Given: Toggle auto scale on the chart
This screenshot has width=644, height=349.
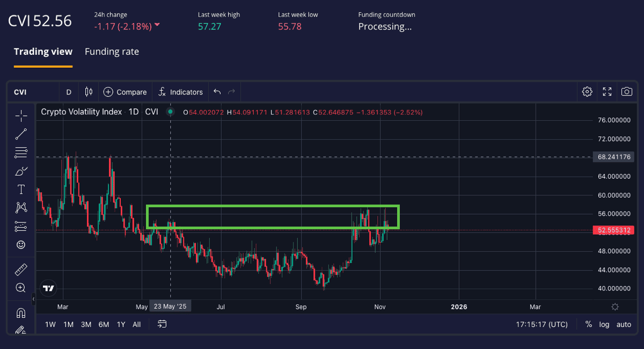Looking at the screenshot, I should (x=624, y=324).
